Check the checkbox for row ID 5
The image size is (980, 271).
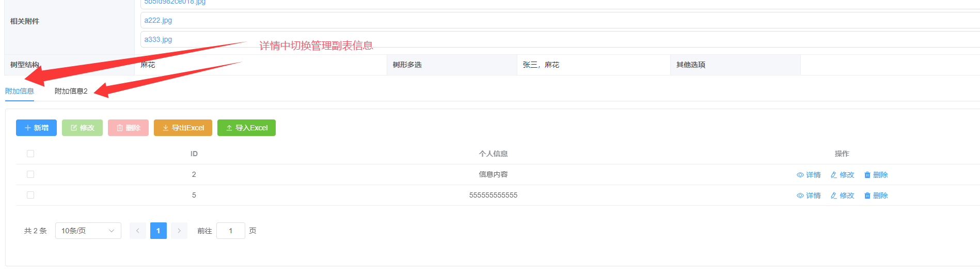point(30,195)
